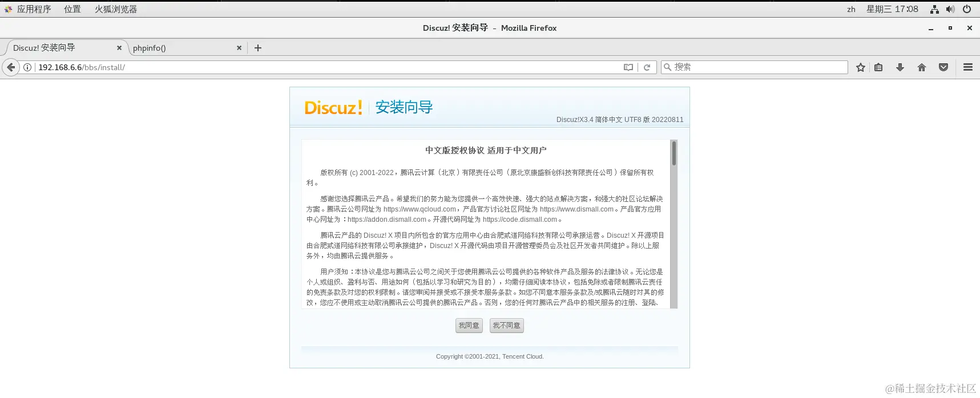This screenshot has height=398, width=980.
Task: Open the volume speaker icon
Action: (x=950, y=9)
